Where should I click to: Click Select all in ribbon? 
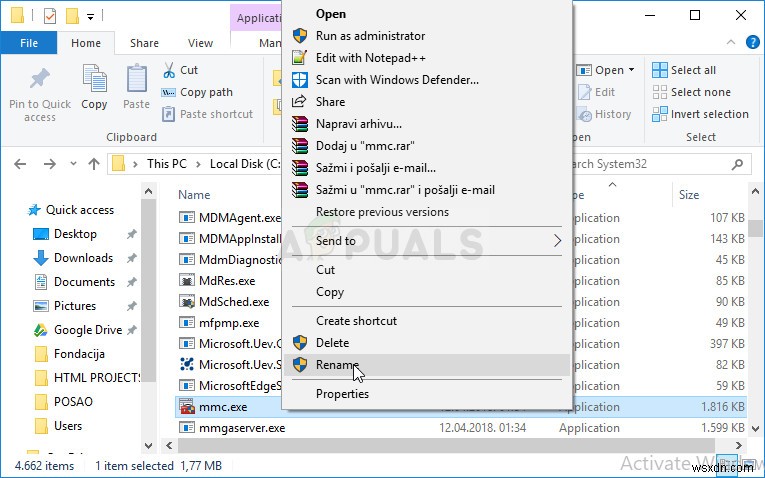[684, 70]
